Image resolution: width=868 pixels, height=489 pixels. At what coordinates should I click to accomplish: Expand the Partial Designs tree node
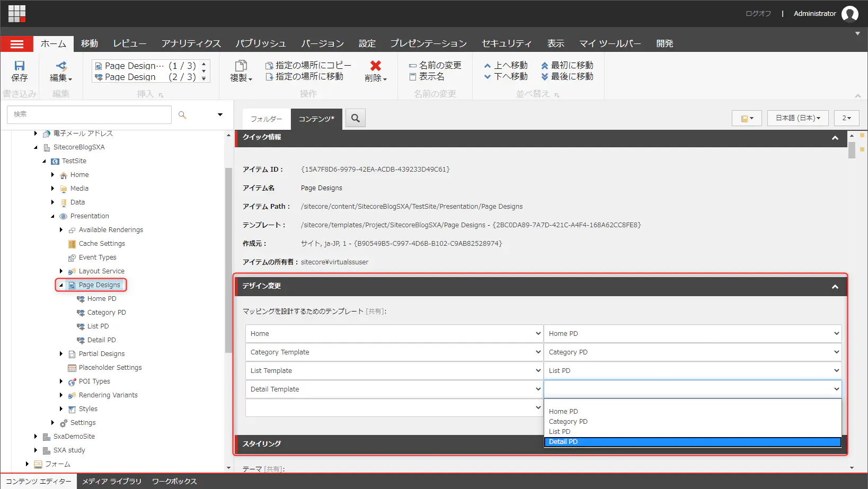[x=61, y=354]
